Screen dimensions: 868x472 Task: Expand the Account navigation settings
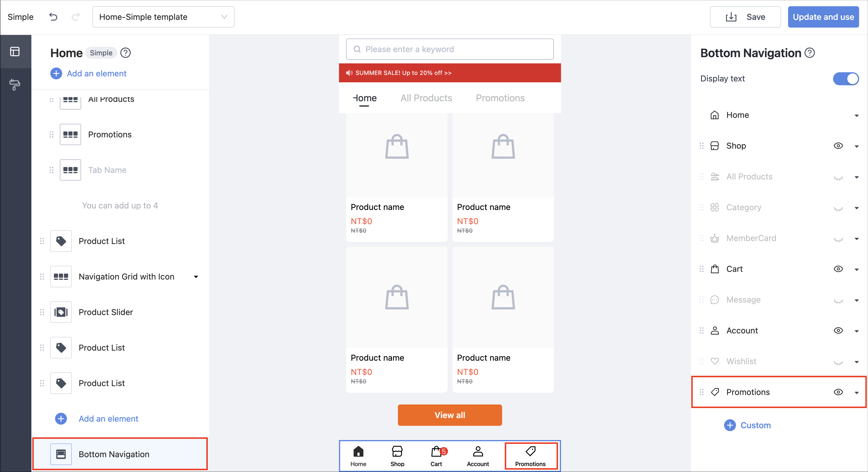tap(856, 331)
